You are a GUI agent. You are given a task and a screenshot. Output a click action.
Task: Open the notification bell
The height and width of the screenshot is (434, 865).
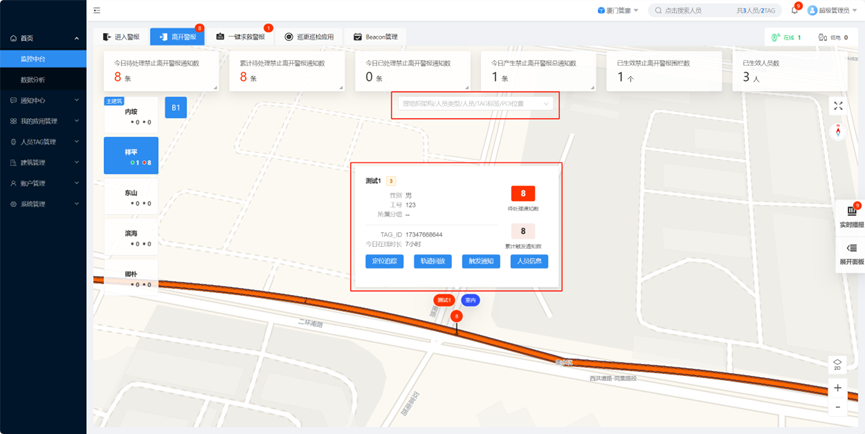pyautogui.click(x=794, y=10)
